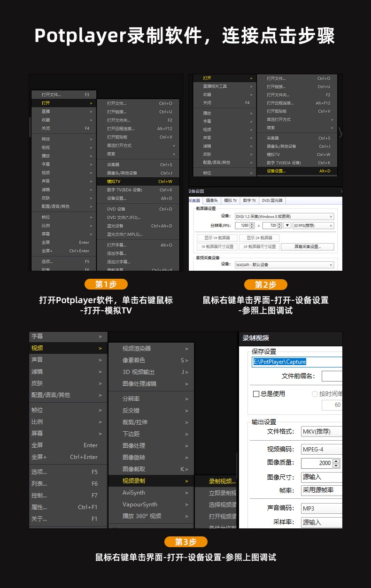Open highlighted 视频录制 submenu item
Viewport: 371px width, 588px height.
pyautogui.click(x=151, y=481)
